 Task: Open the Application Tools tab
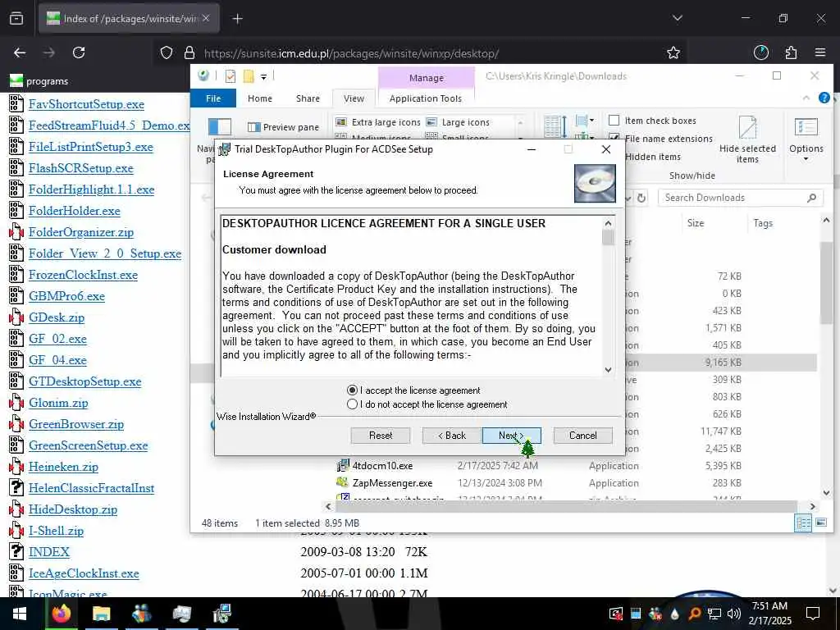tap(426, 98)
